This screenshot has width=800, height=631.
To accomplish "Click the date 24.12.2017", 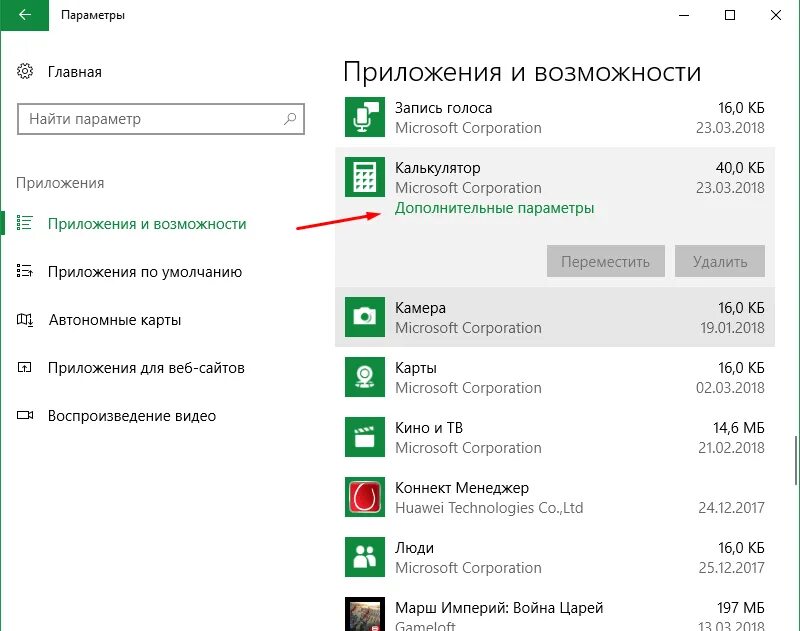I will coord(731,508).
